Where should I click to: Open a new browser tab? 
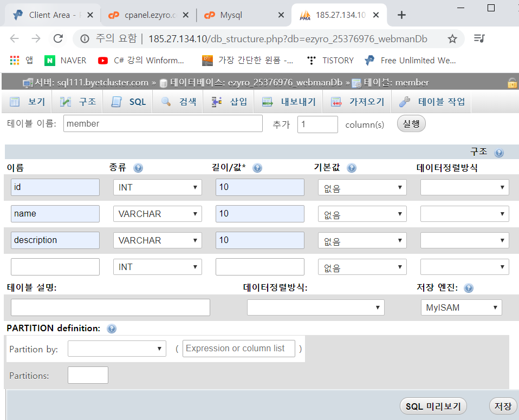(401, 15)
